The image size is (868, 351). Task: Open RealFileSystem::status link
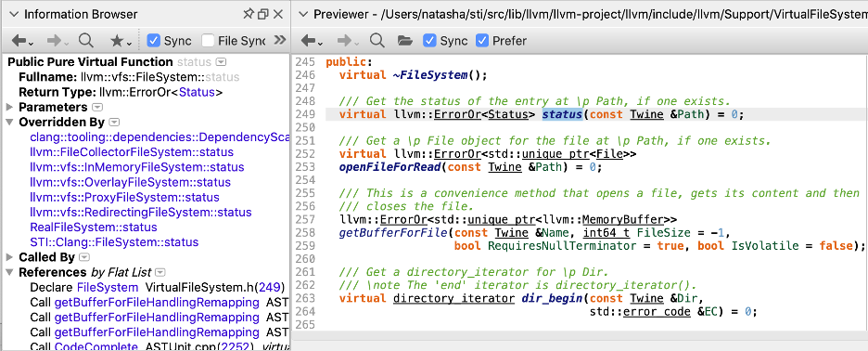[x=94, y=227]
